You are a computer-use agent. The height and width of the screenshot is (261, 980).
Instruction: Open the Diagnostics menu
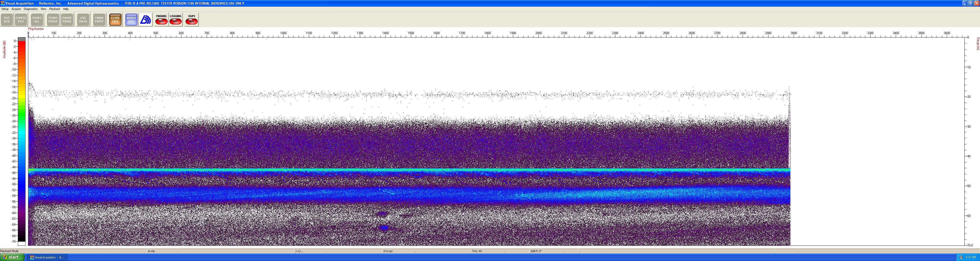(30, 9)
